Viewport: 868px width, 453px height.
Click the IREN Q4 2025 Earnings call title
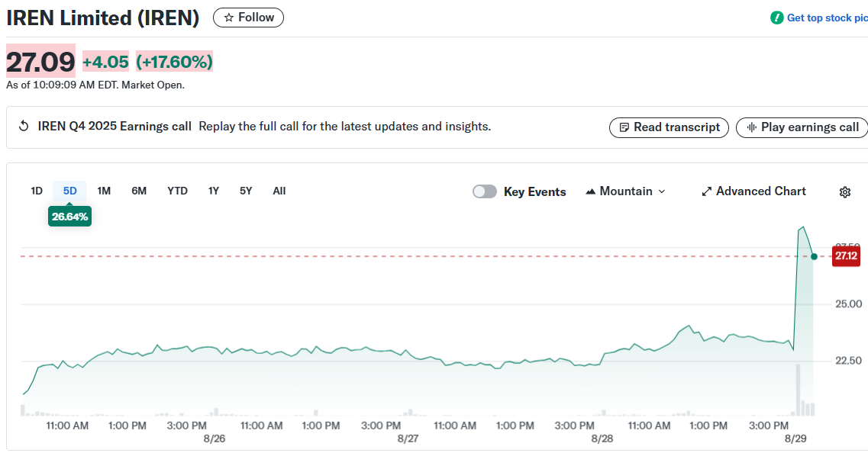pyautogui.click(x=115, y=127)
